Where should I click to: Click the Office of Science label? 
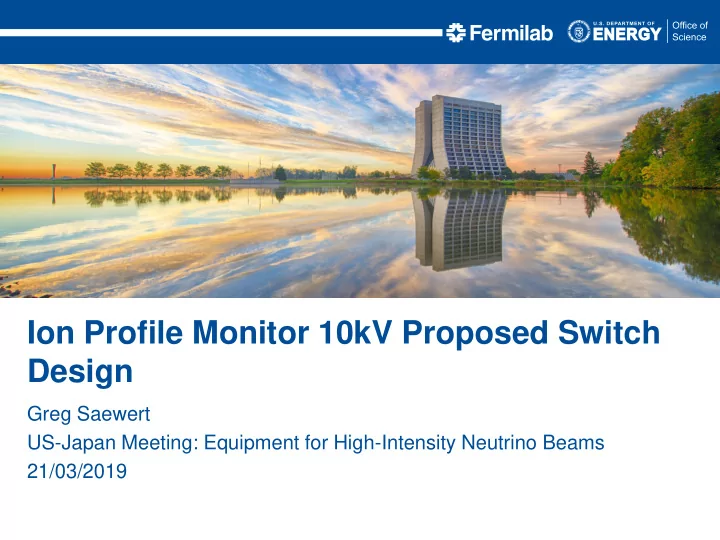690,31
